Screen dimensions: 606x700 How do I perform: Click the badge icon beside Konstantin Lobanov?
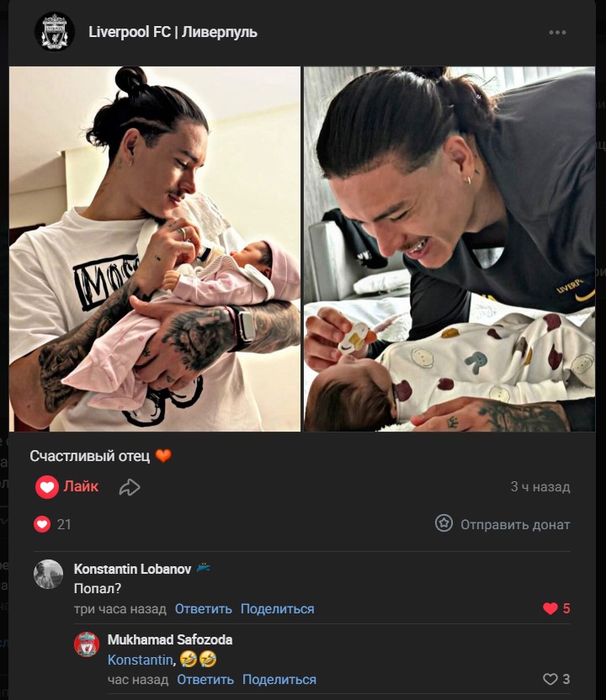[203, 568]
